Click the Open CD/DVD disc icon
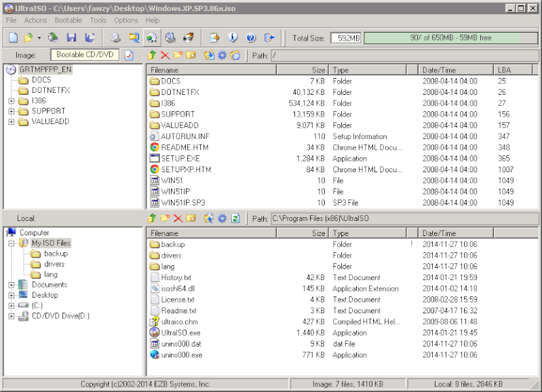This screenshot has height=392, width=542. (53, 38)
